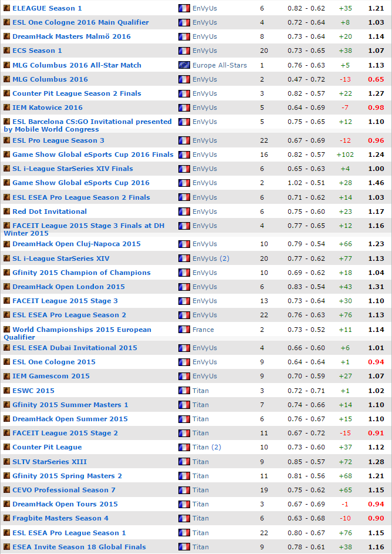Open ELEAGUE Season 1 event link

[x=47, y=8]
